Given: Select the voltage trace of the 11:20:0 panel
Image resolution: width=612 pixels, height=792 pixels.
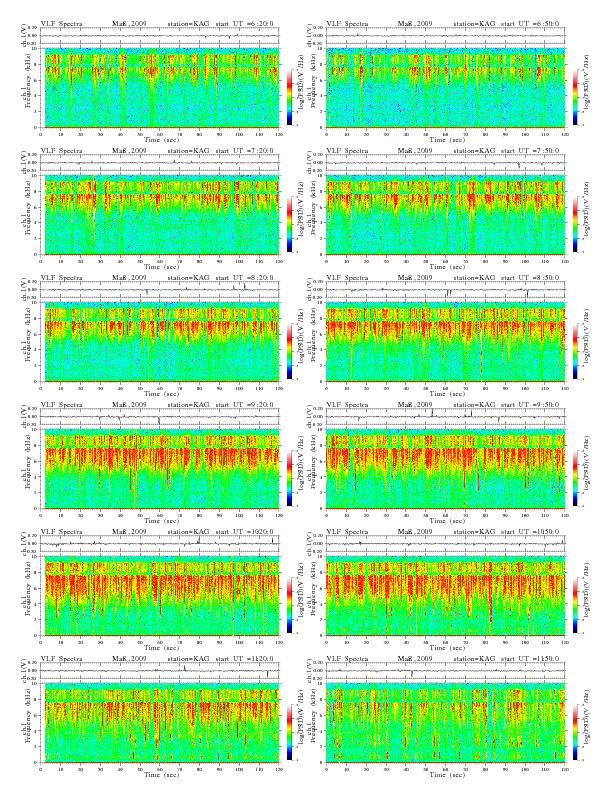Looking at the screenshot, I should tap(160, 671).
